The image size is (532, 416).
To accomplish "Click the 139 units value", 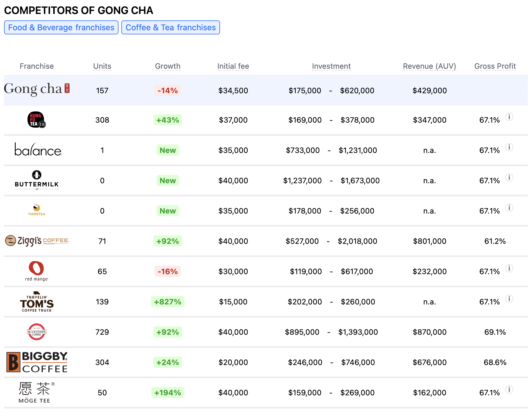I will pyautogui.click(x=102, y=302).
